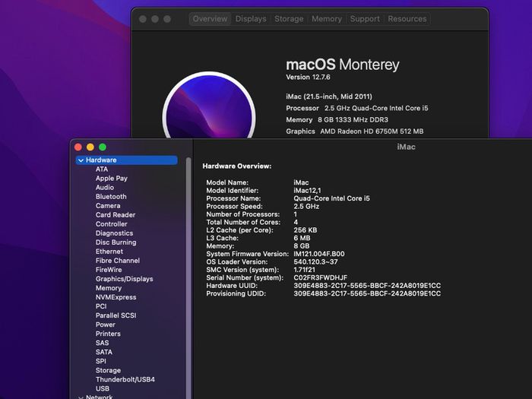Select Card Reader in the sidebar
The width and height of the screenshot is (532, 399).
pos(116,215)
